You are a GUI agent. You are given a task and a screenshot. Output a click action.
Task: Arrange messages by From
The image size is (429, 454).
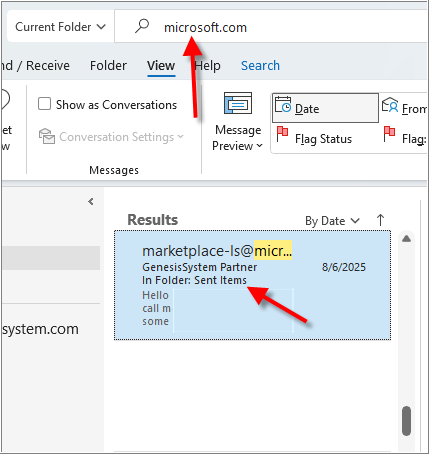[404, 108]
